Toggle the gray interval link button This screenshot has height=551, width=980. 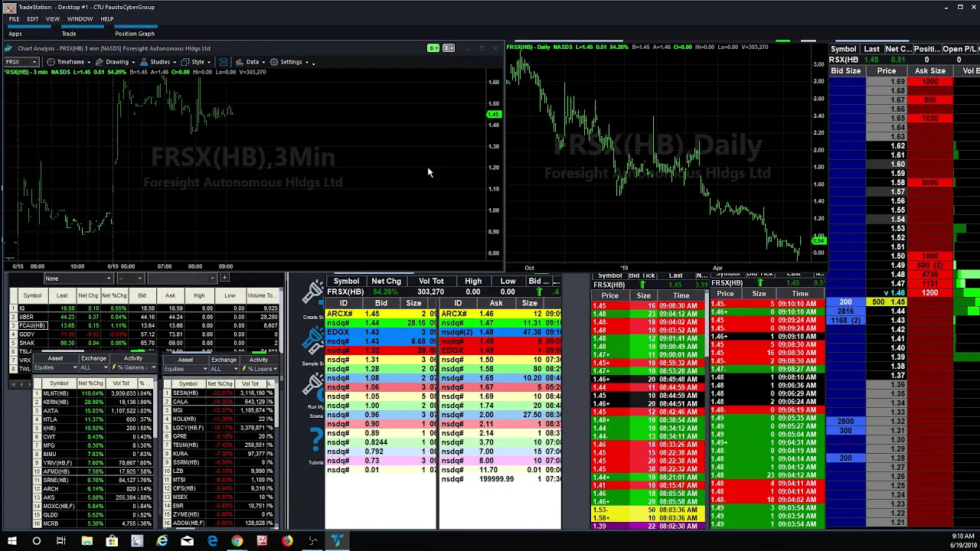click(449, 48)
